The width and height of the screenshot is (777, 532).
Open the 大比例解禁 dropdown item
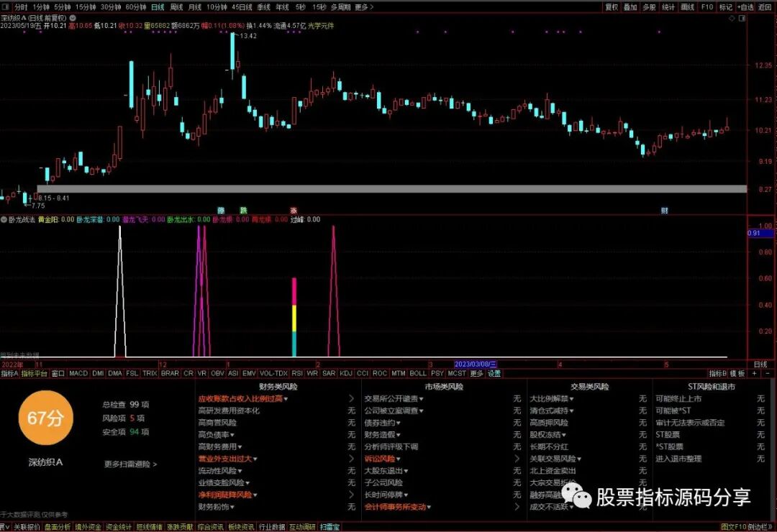(x=552, y=399)
